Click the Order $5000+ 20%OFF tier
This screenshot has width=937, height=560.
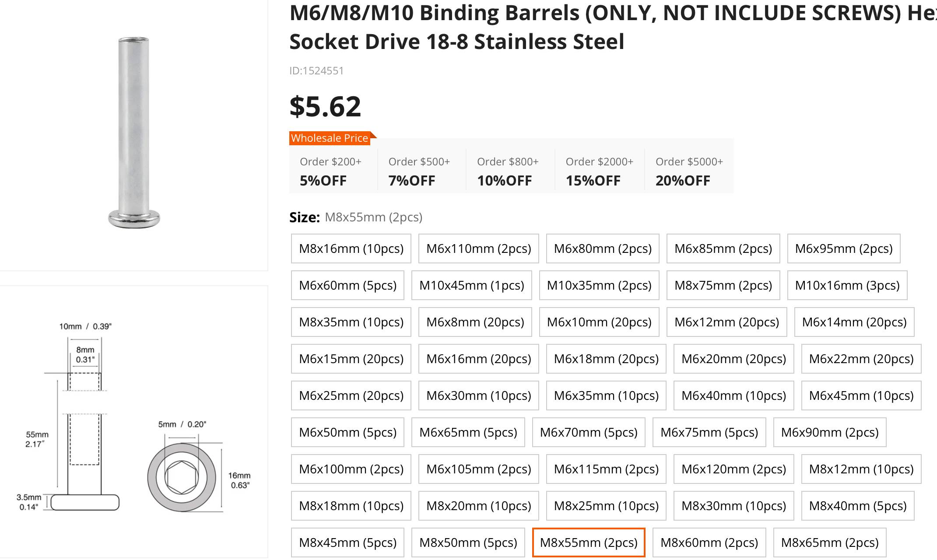pos(689,171)
